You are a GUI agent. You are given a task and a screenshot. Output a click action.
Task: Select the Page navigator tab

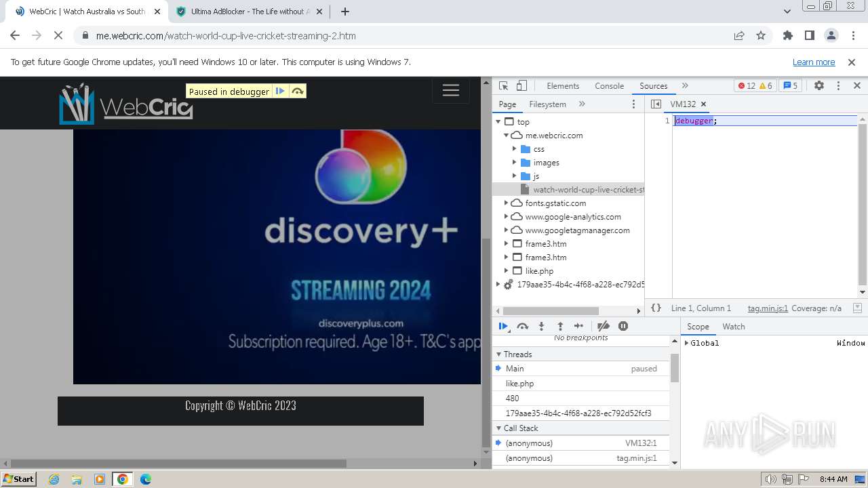click(x=507, y=104)
